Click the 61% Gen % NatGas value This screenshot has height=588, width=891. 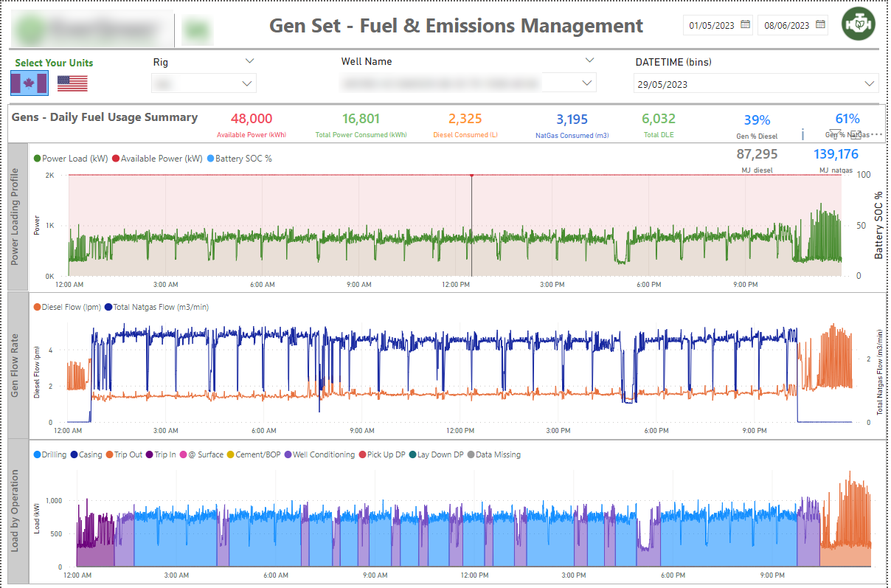coord(847,119)
